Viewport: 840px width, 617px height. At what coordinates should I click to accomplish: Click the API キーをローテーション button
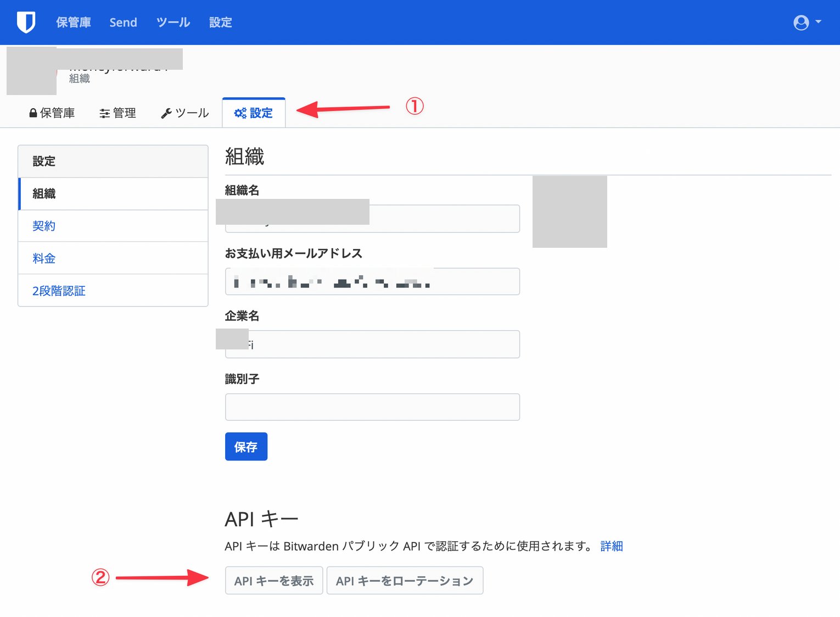click(405, 581)
